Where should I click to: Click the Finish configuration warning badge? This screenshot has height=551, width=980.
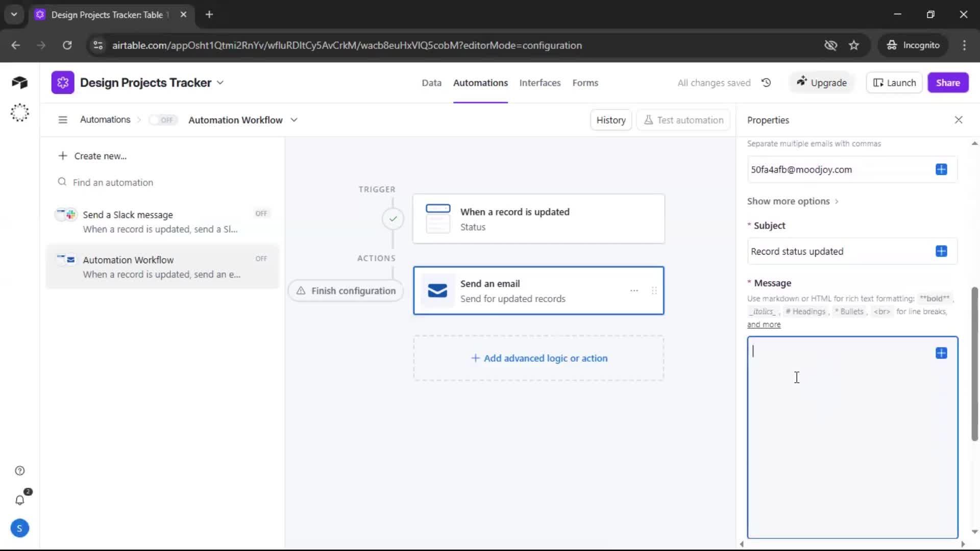346,290
